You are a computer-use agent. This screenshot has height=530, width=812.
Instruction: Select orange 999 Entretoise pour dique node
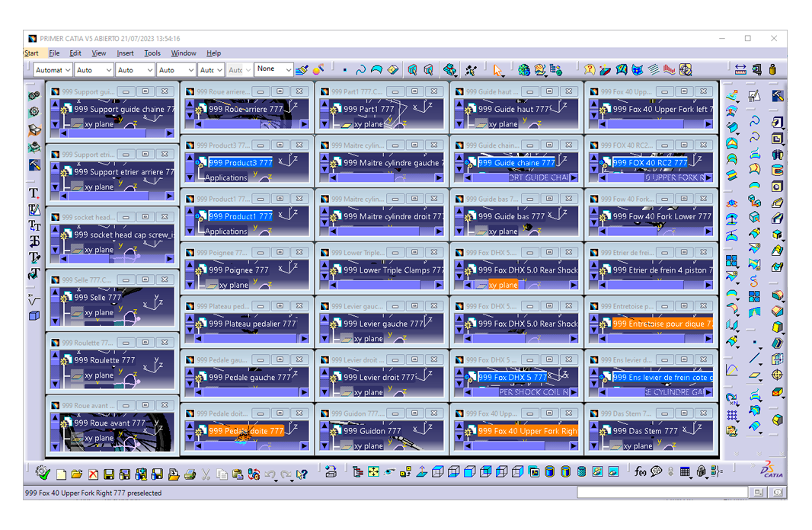(x=663, y=324)
